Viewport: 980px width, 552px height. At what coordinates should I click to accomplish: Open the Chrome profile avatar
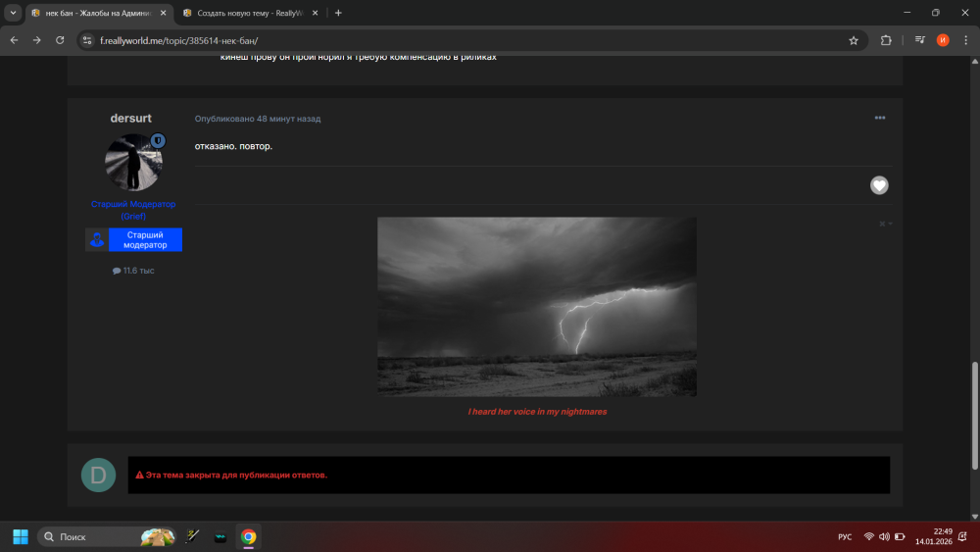coord(943,40)
